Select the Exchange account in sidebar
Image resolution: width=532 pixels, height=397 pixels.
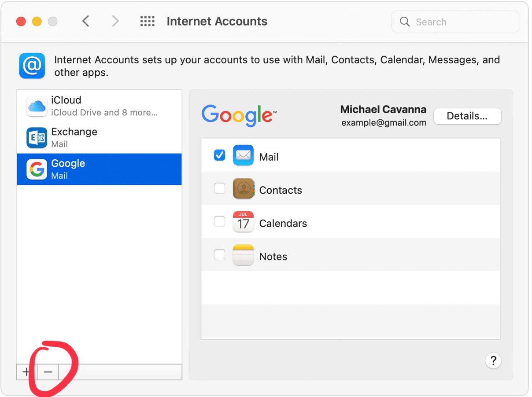(99, 138)
